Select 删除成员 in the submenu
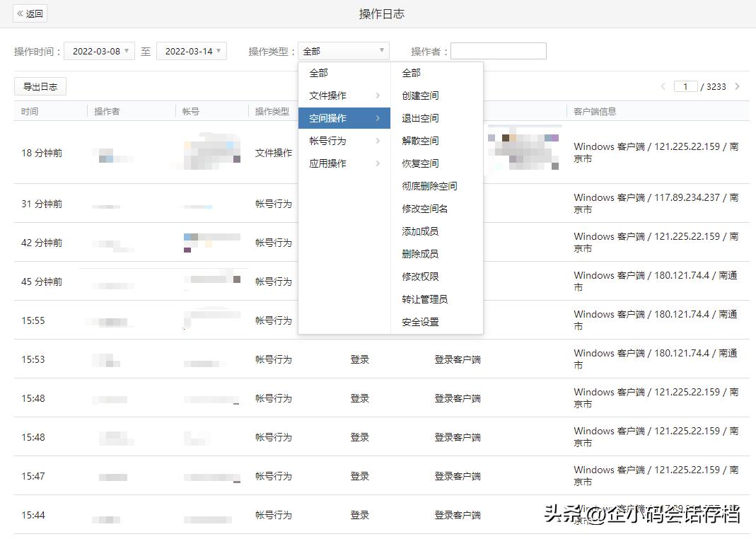Viewport: 756px width, 539px height. click(x=424, y=253)
